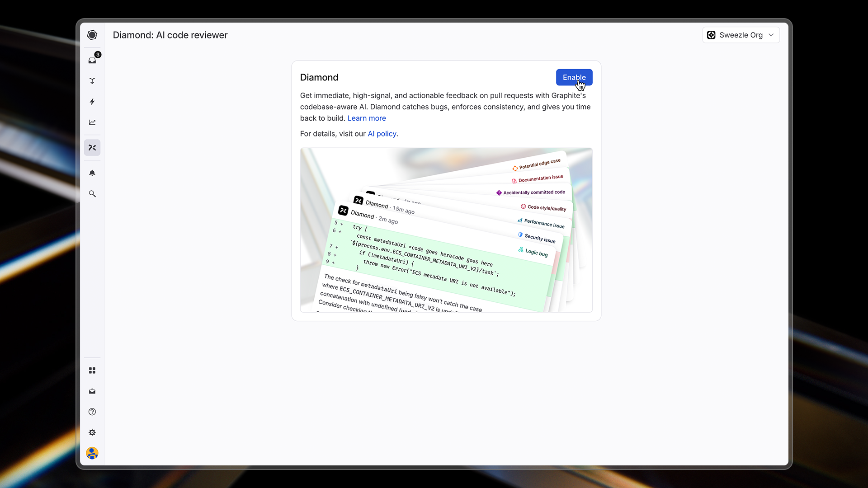The height and width of the screenshot is (488, 868).
Task: Open the automations lightning bolt icon
Action: [x=92, y=102]
